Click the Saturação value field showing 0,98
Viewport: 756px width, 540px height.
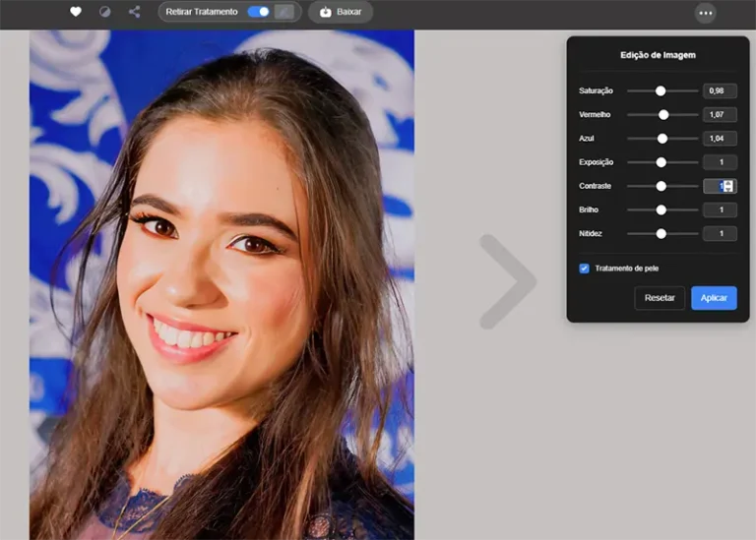pyautogui.click(x=720, y=90)
